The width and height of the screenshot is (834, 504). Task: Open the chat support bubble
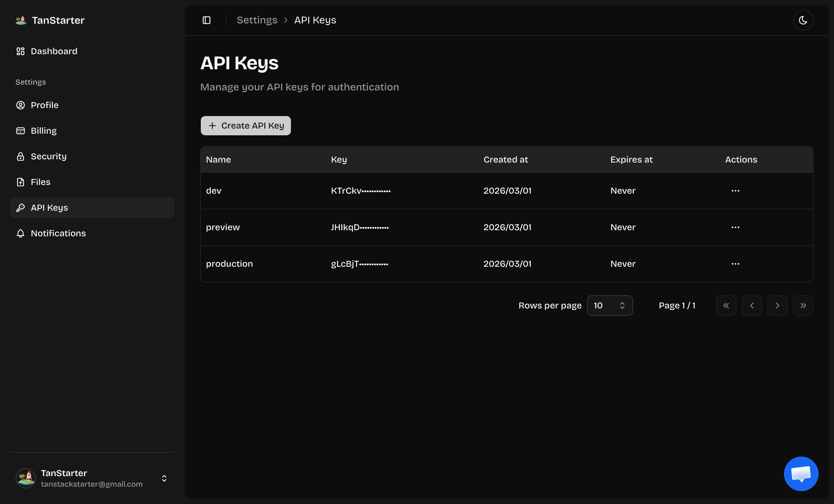click(801, 474)
